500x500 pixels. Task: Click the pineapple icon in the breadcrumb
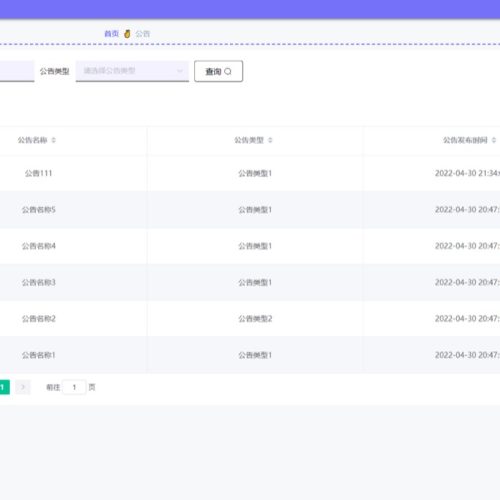(127, 34)
